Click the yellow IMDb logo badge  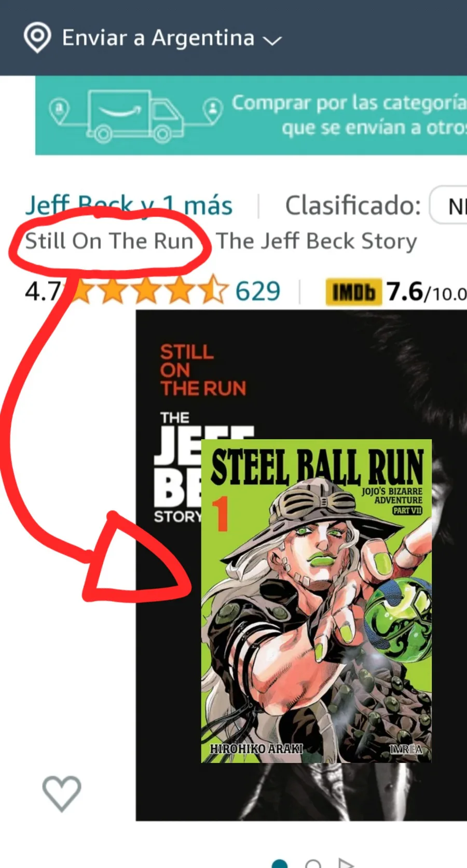click(354, 292)
